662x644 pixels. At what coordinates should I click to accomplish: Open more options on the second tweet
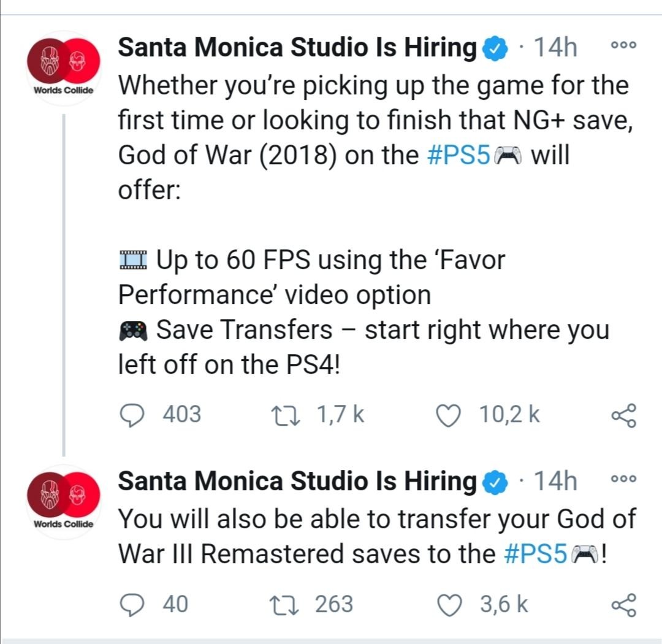623,479
